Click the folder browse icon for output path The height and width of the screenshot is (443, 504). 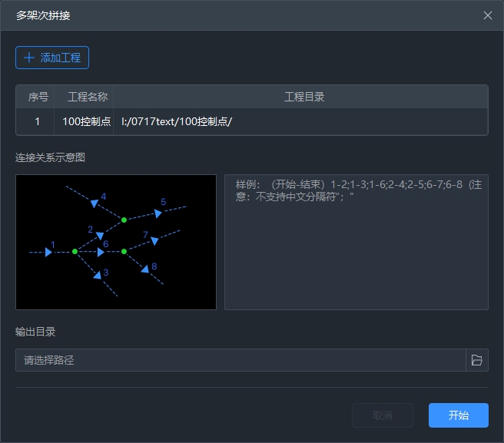point(476,360)
